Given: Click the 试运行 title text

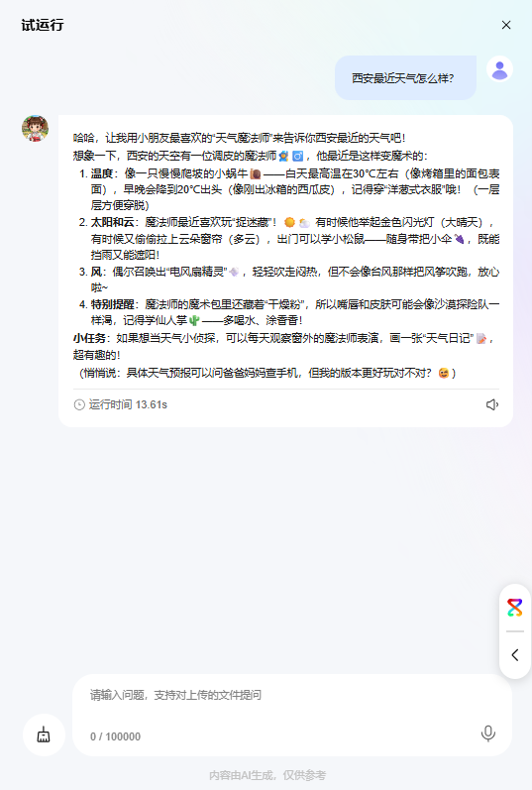Looking at the screenshot, I should pos(43,25).
